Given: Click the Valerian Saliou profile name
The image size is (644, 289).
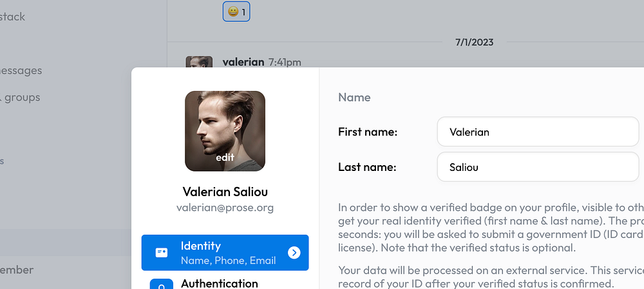Looking at the screenshot, I should [x=225, y=192].
